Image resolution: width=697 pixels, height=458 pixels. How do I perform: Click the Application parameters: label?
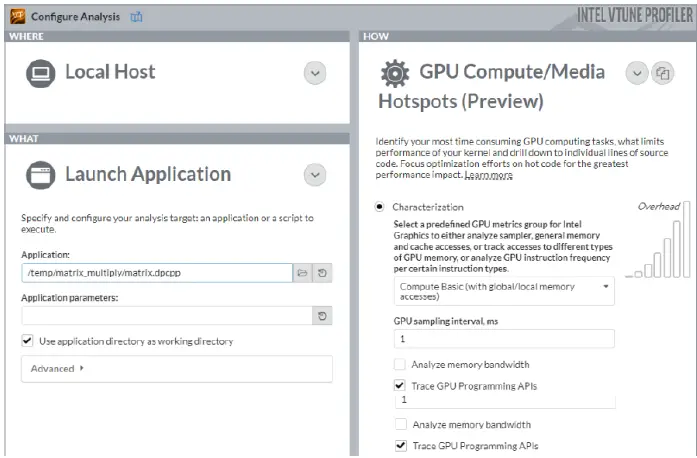click(70, 298)
